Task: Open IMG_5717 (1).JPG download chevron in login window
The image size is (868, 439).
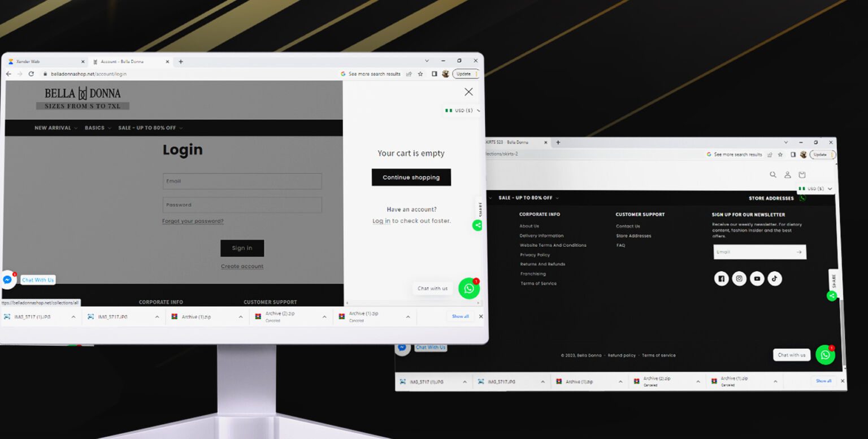Action: point(73,317)
